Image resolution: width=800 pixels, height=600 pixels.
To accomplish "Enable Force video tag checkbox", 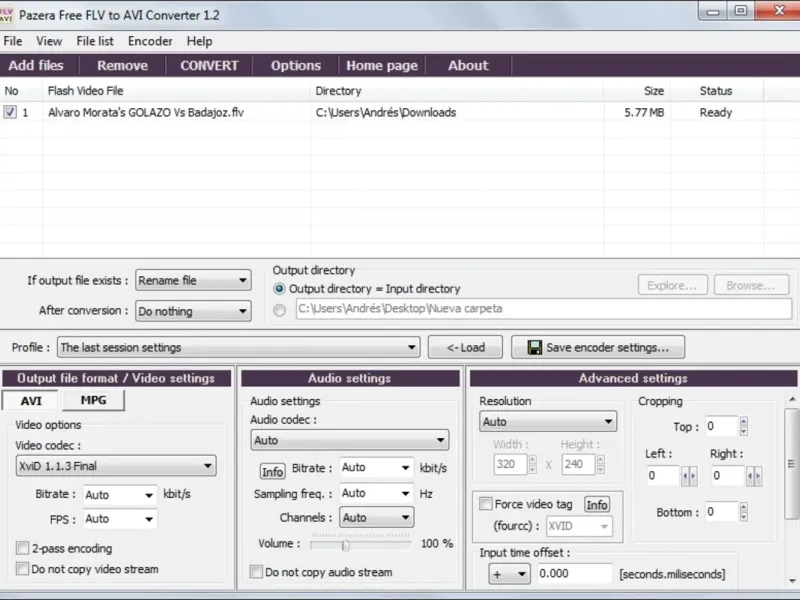I will 486,504.
